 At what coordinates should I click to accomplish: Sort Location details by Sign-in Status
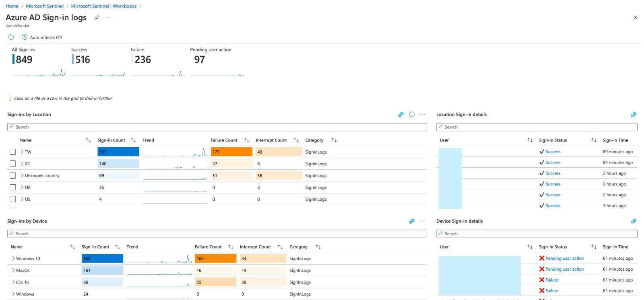click(x=594, y=140)
